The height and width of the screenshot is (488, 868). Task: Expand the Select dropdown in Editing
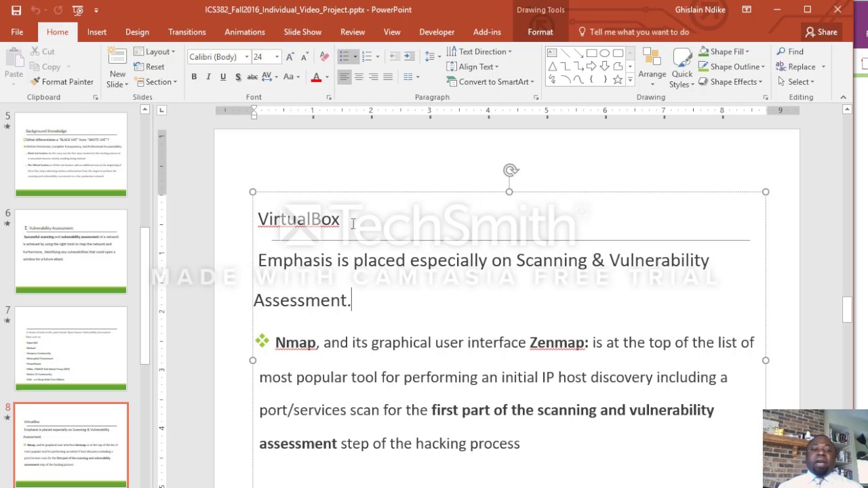[x=795, y=82]
